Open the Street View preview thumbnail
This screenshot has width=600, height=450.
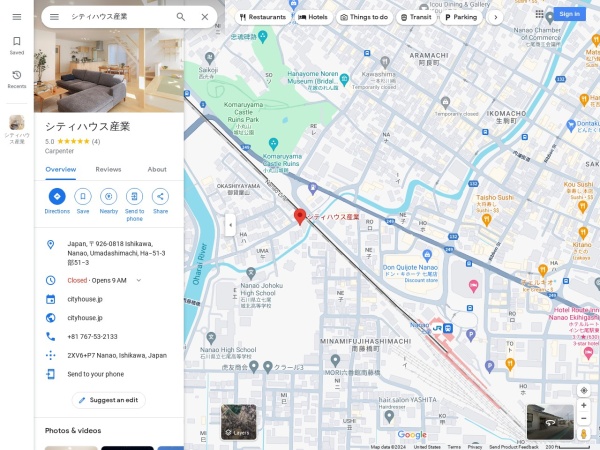pos(550,422)
